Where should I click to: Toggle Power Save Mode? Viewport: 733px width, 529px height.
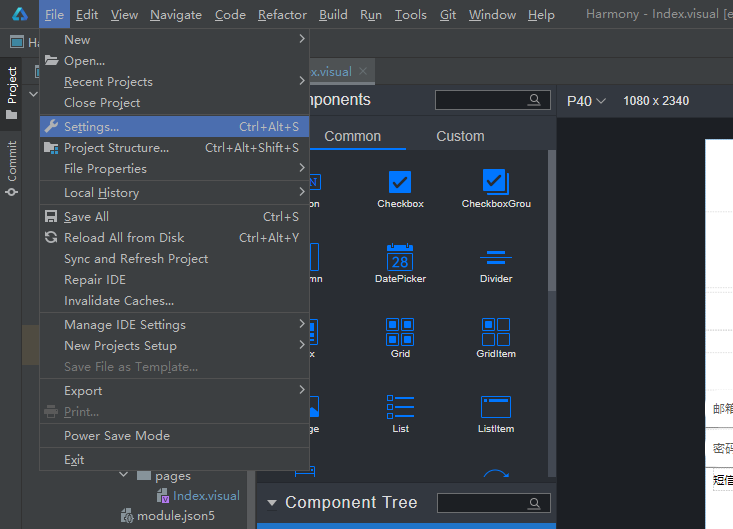[x=117, y=436]
